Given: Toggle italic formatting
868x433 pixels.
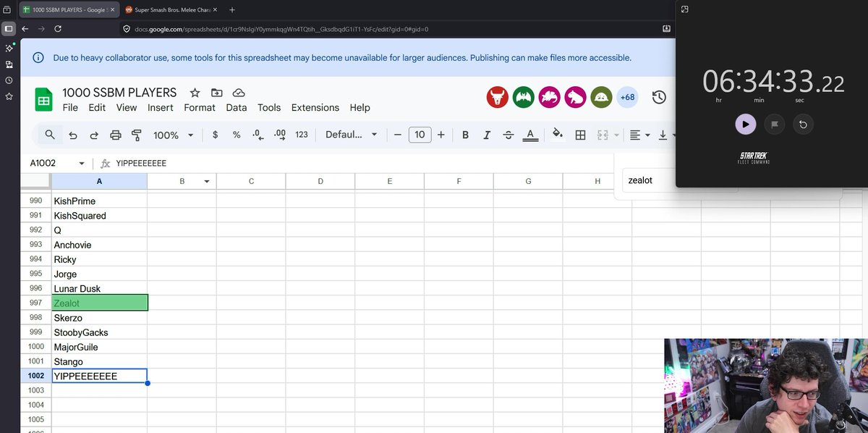Looking at the screenshot, I should (487, 135).
